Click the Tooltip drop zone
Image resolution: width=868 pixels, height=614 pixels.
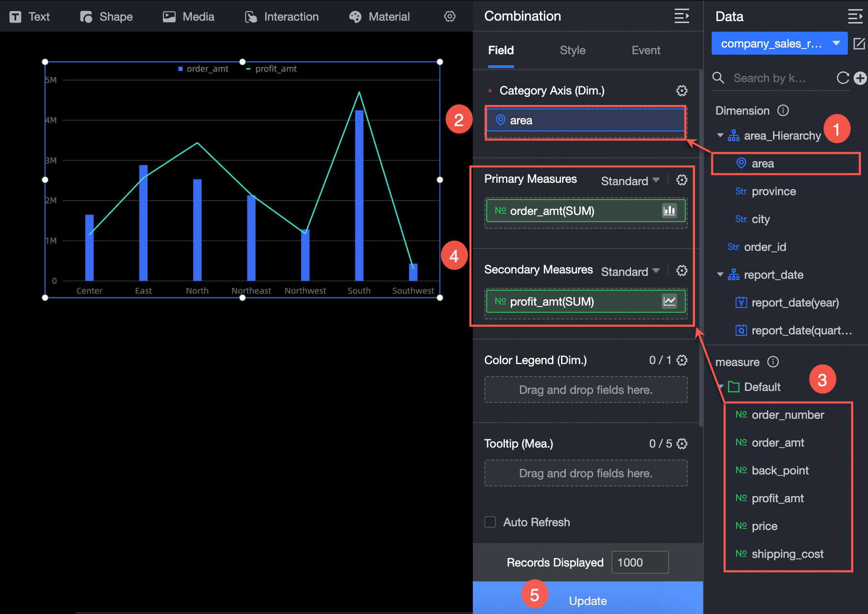(586, 473)
